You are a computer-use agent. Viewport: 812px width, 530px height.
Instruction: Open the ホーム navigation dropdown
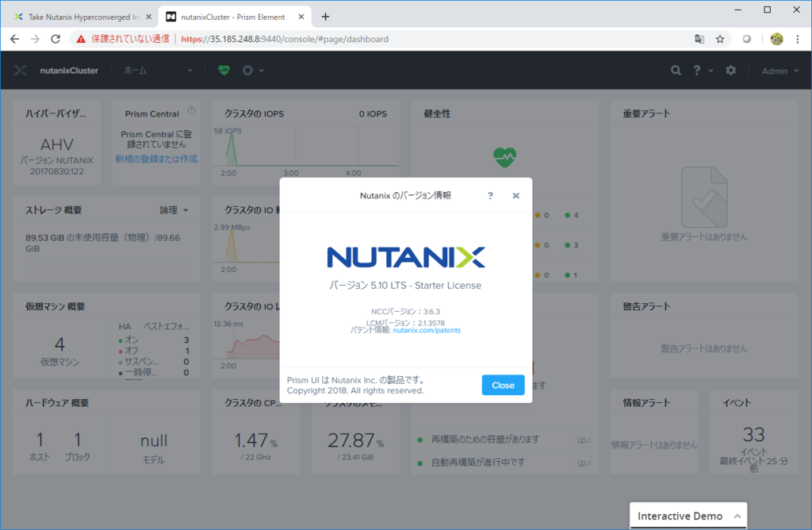[x=158, y=71]
